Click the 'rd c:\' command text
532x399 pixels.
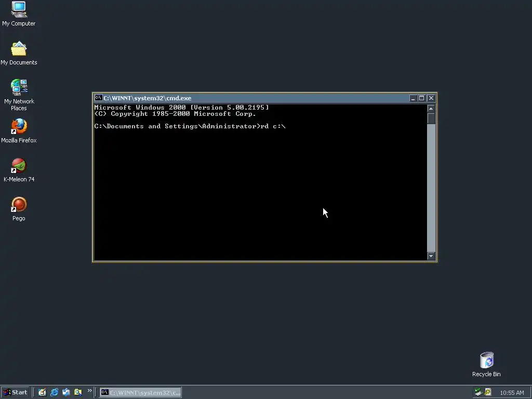273,126
